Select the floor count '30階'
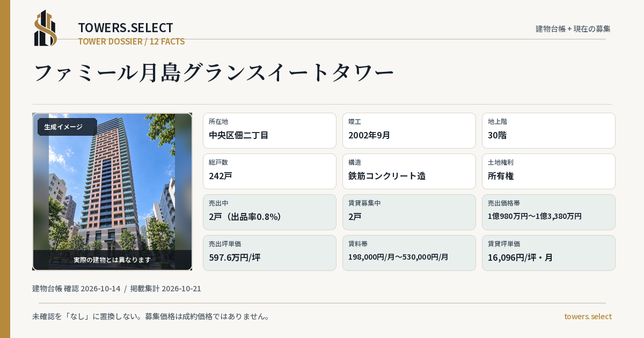The height and width of the screenshot is (338, 644). pos(497,135)
